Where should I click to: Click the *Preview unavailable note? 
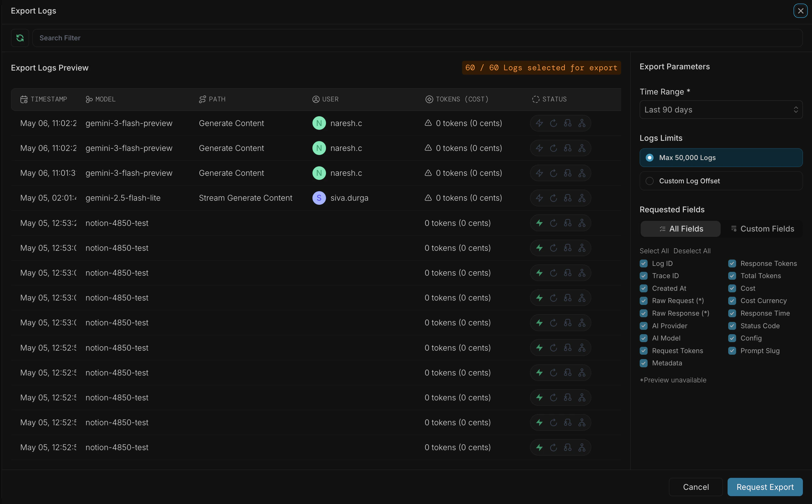point(673,380)
